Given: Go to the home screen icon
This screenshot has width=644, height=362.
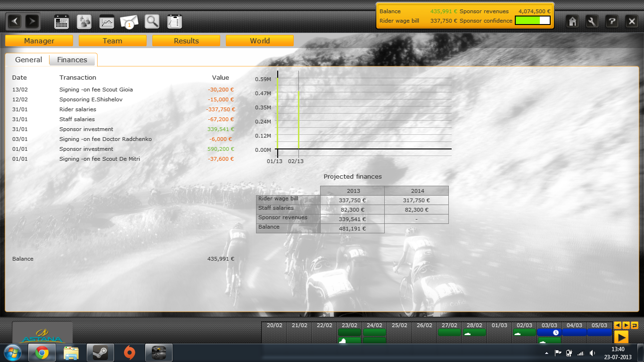Looking at the screenshot, I should (572, 21).
